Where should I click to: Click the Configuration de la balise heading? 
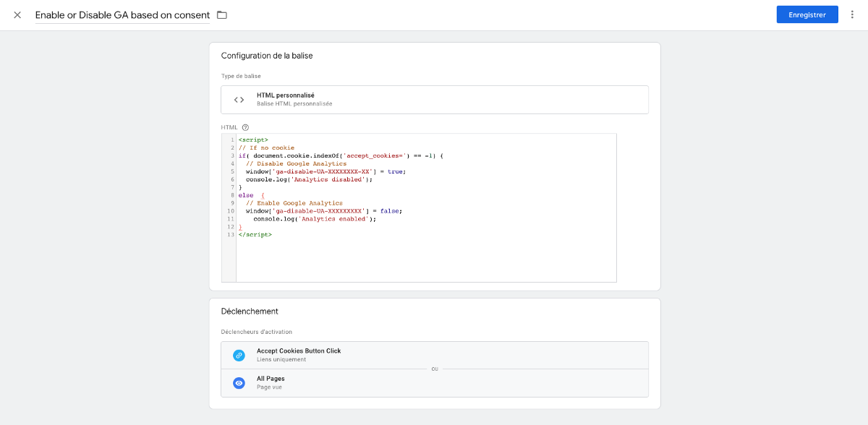pyautogui.click(x=267, y=56)
